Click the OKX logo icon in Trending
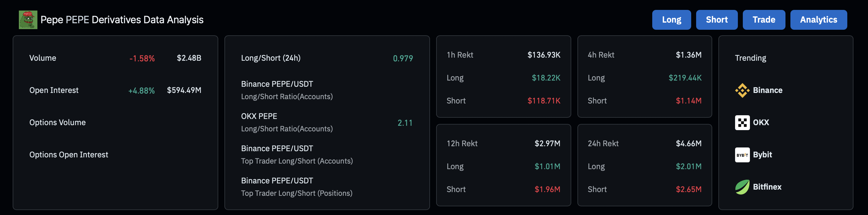The image size is (868, 215). [x=742, y=122]
